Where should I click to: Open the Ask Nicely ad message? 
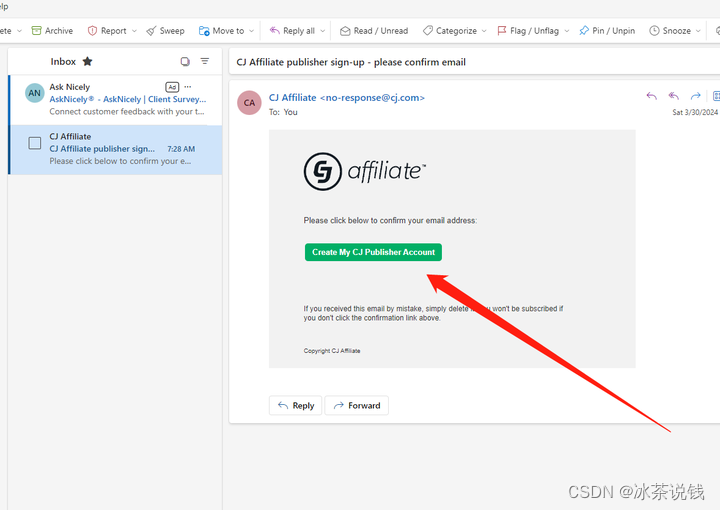116,99
